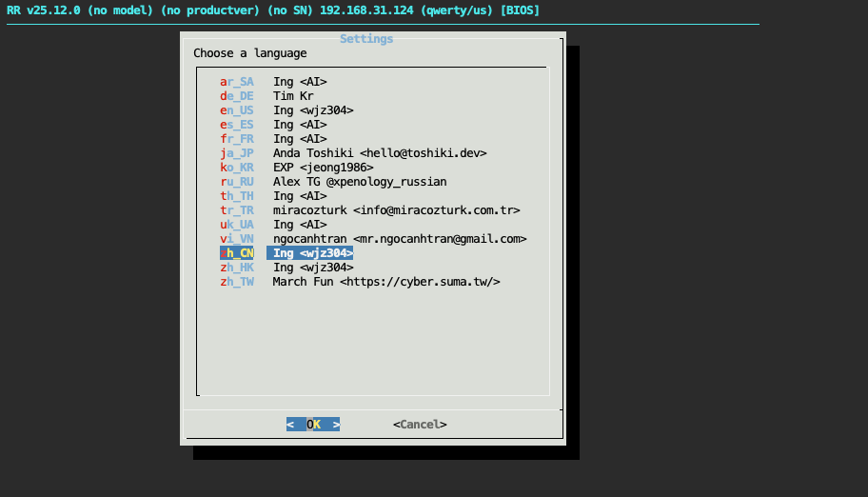Choose vi_VN by ngocanhtran

point(237,239)
